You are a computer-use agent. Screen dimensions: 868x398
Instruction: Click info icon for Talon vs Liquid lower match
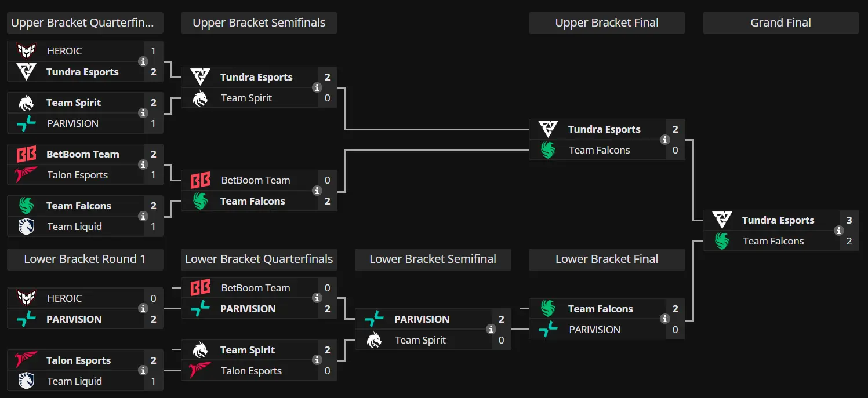click(143, 371)
